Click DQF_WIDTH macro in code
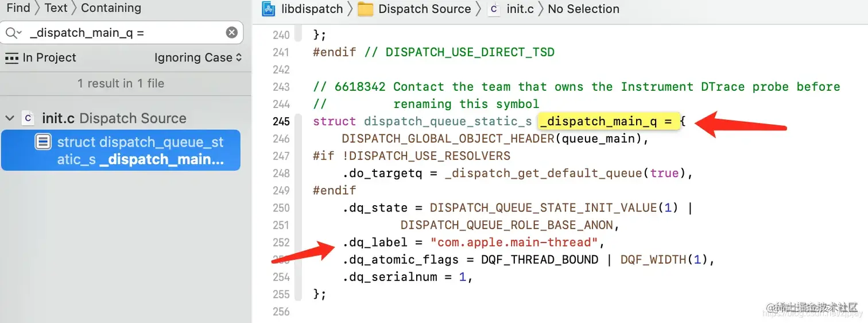868x323 pixels. pos(653,259)
